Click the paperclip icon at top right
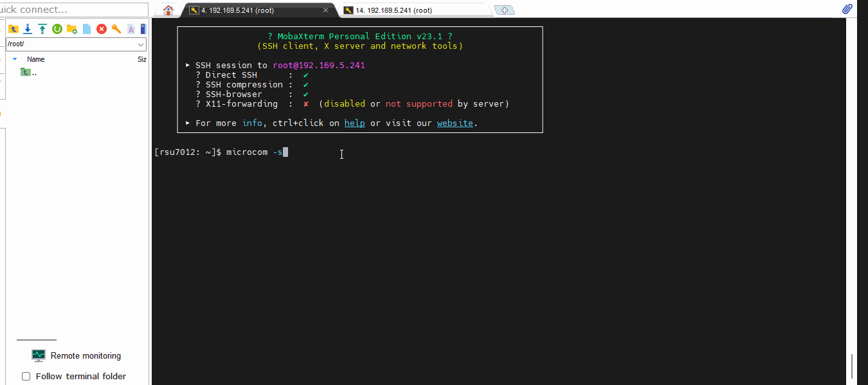Viewport: 868px width, 385px height. tap(847, 9)
